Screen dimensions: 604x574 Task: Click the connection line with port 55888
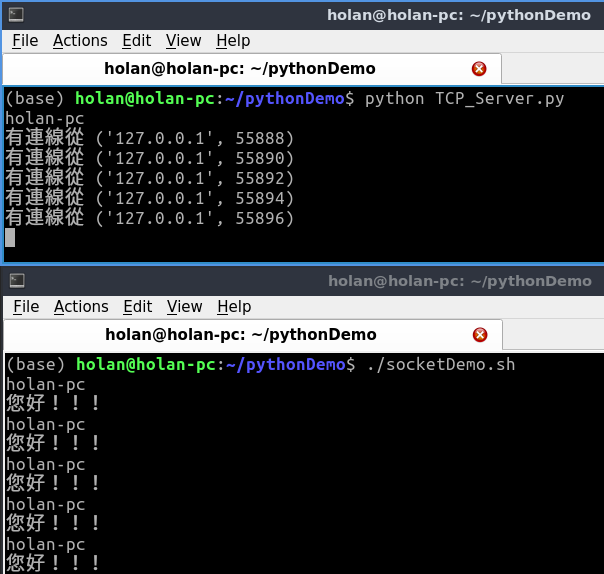pyautogui.click(x=149, y=138)
